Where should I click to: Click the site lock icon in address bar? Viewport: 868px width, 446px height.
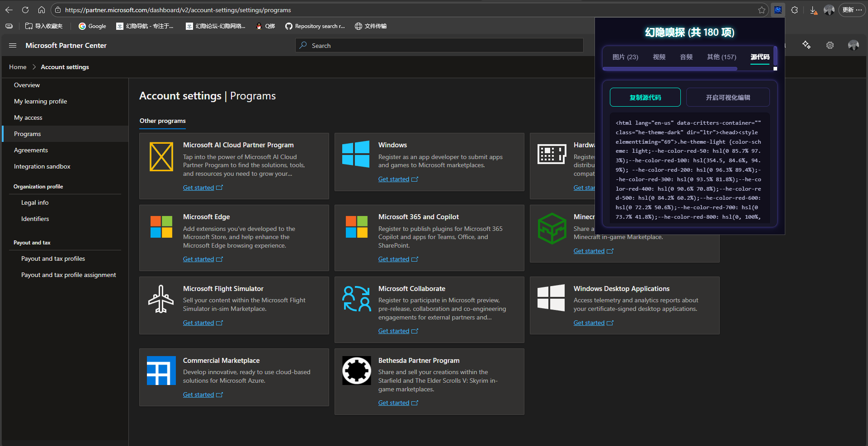click(x=58, y=10)
